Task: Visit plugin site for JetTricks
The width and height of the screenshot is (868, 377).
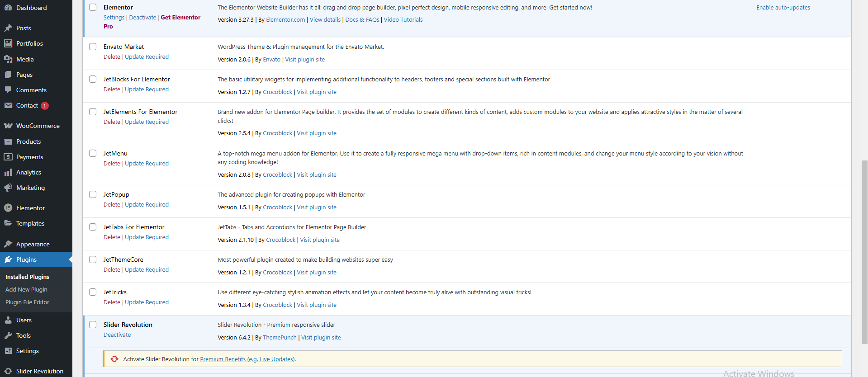Action: coord(317,305)
